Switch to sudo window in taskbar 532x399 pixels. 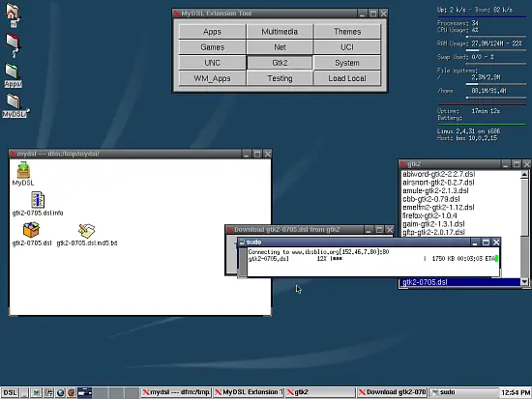[x=463, y=392]
